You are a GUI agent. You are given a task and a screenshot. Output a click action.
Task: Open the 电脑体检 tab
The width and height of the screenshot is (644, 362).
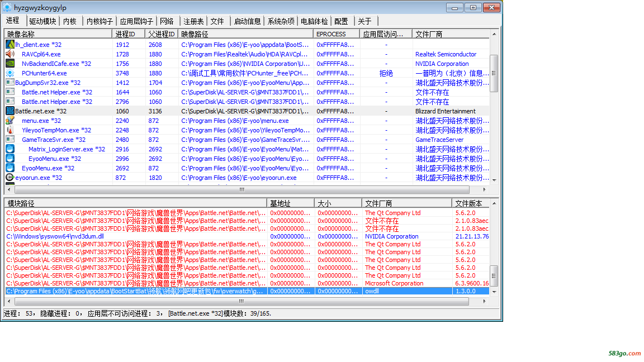pos(314,21)
